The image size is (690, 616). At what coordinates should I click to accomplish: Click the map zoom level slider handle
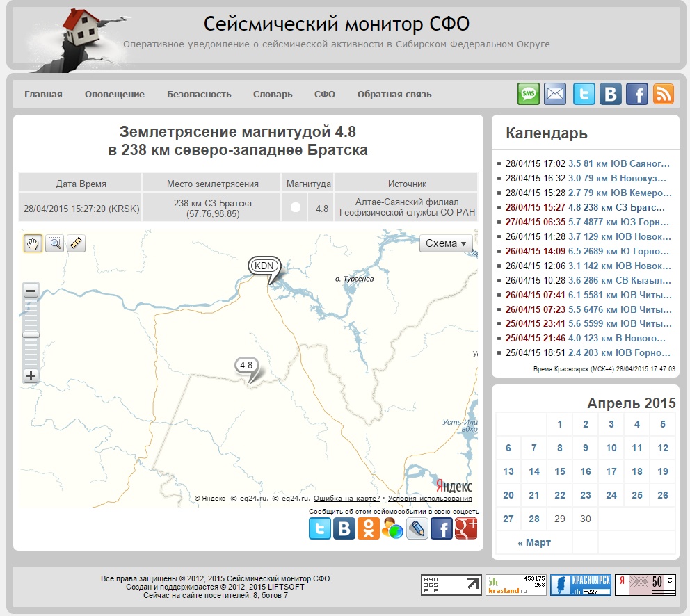(x=31, y=335)
